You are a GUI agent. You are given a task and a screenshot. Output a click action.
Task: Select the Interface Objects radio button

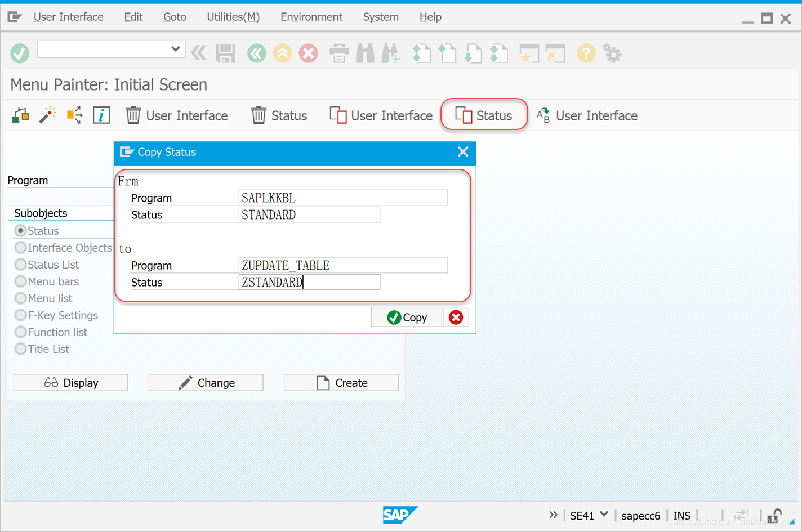point(21,248)
